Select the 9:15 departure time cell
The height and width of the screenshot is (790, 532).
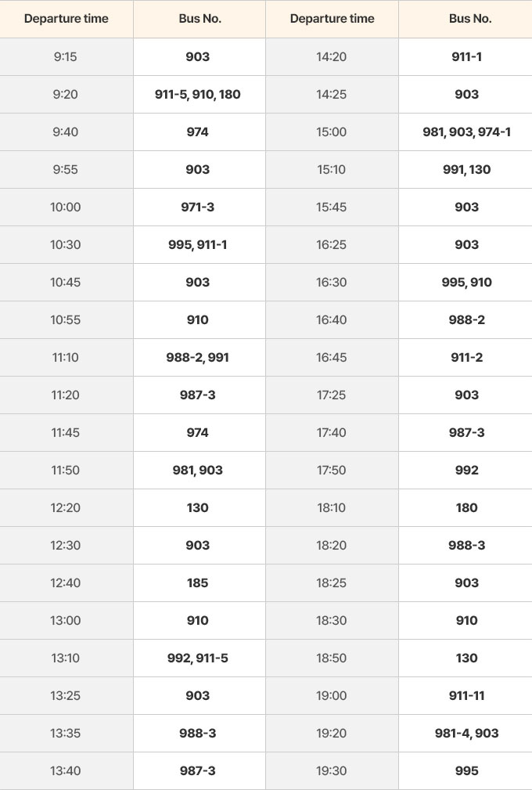click(x=66, y=57)
